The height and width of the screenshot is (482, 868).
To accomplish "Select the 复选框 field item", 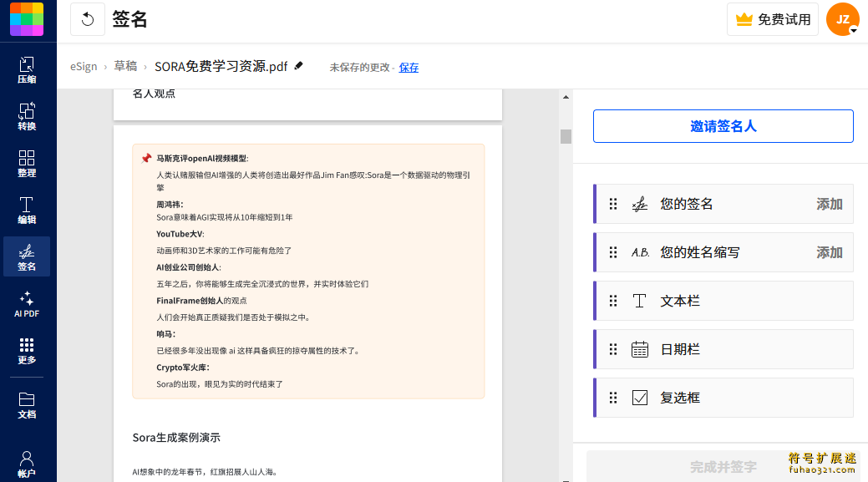I will coord(723,398).
